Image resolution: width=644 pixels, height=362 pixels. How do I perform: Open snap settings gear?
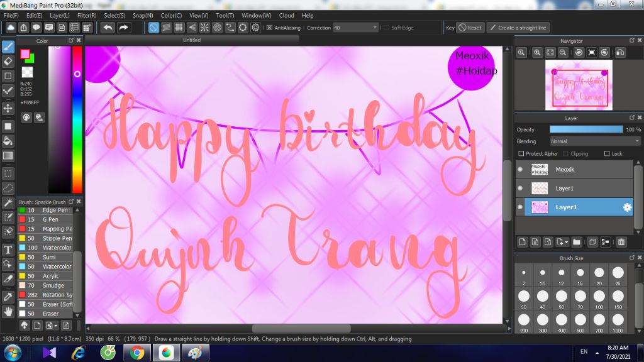pyautogui.click(x=255, y=28)
